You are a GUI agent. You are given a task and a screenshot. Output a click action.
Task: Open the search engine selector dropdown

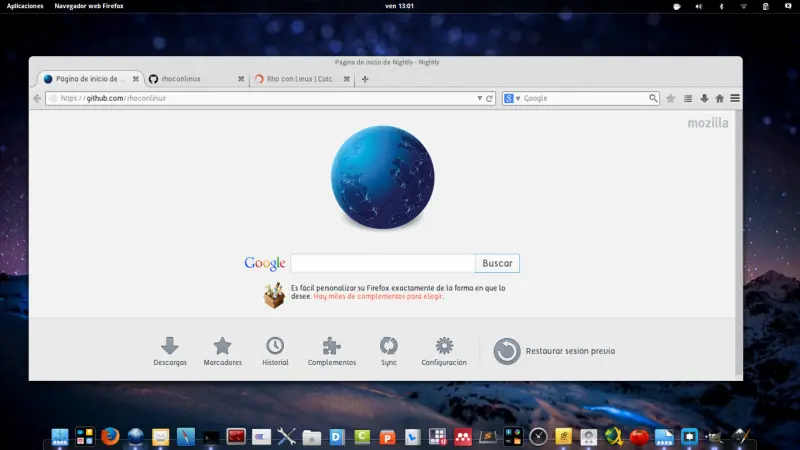[x=512, y=98]
